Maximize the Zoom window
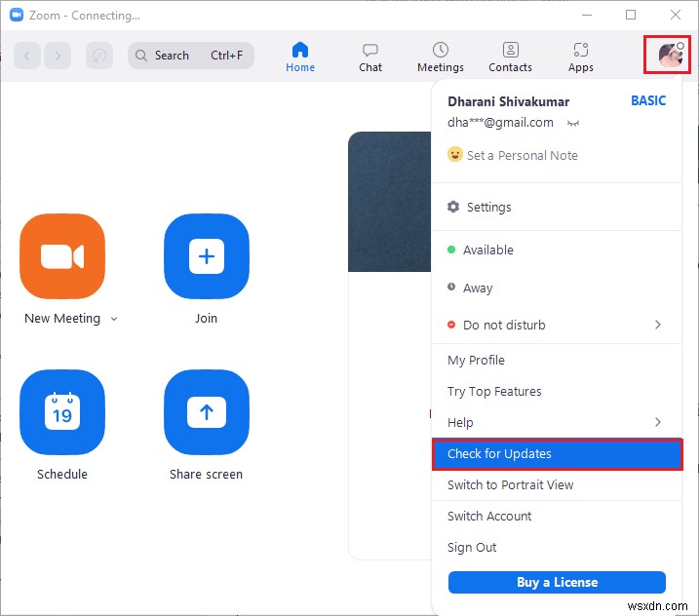 point(631,16)
